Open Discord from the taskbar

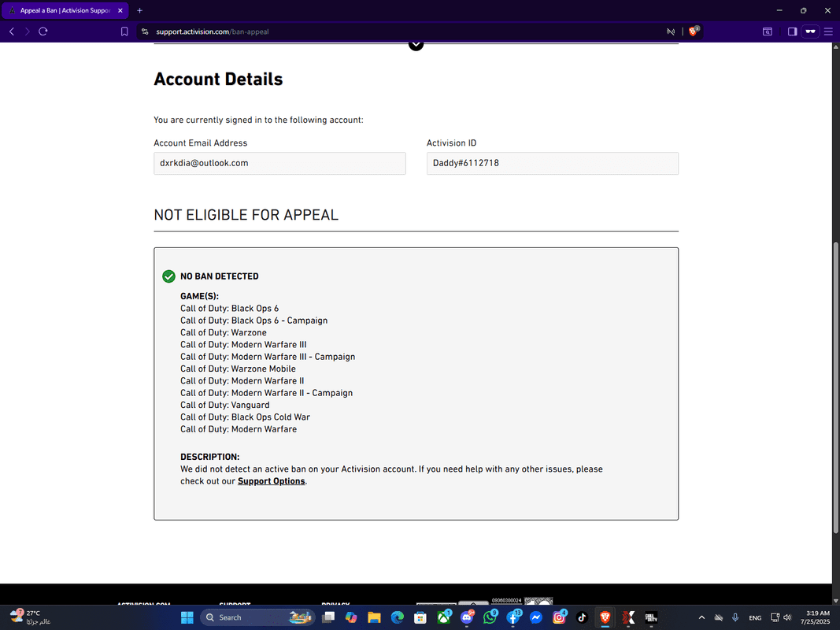[x=467, y=617]
